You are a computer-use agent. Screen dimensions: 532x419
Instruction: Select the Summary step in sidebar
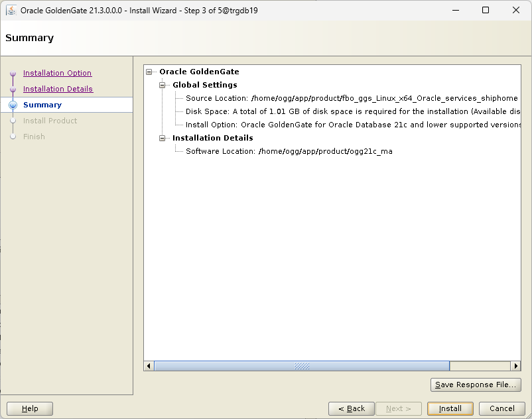42,105
